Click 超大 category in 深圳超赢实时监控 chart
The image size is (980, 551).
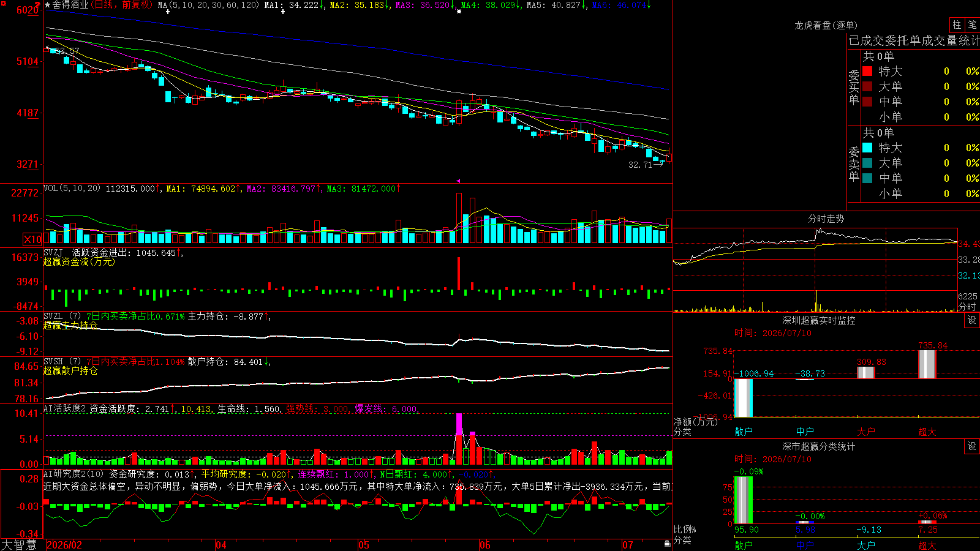tap(927, 432)
